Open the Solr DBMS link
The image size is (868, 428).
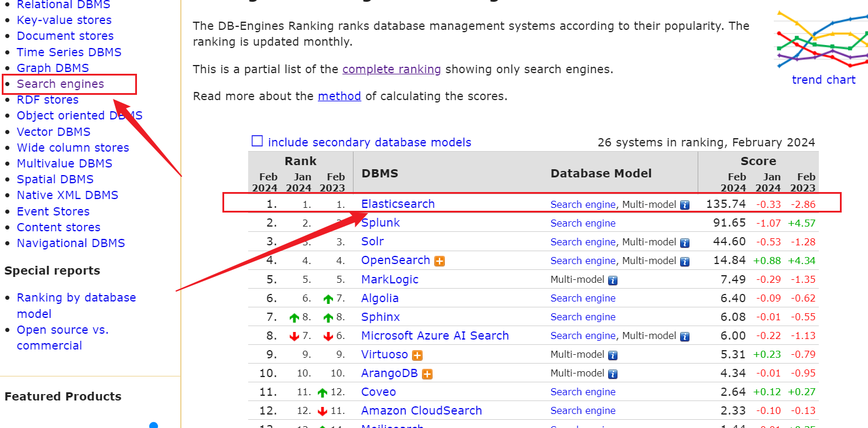pyautogui.click(x=372, y=241)
